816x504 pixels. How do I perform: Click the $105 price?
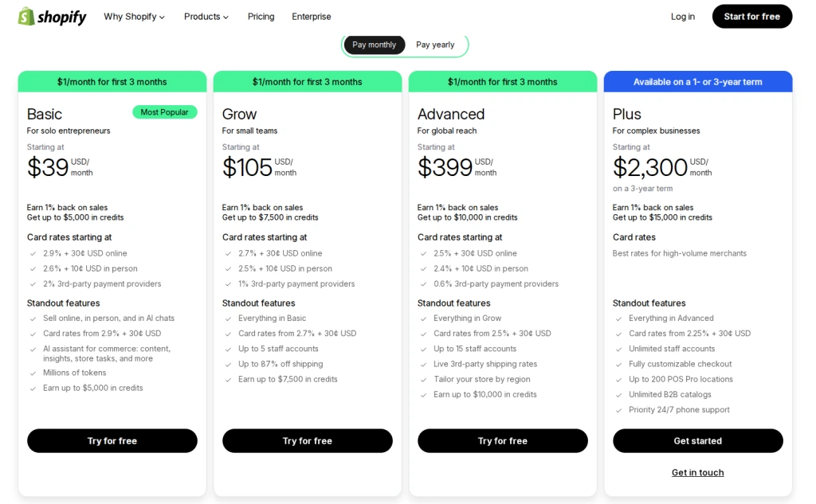247,167
